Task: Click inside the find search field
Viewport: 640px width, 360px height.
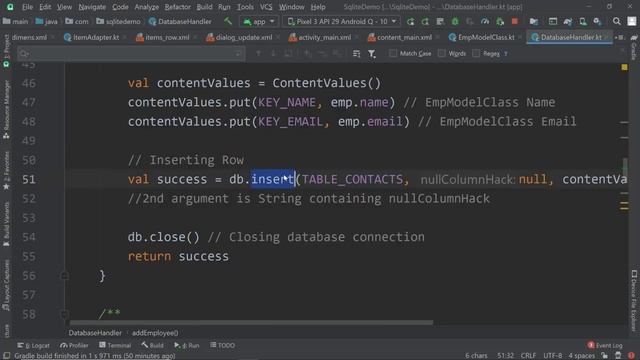Action: click(131, 53)
